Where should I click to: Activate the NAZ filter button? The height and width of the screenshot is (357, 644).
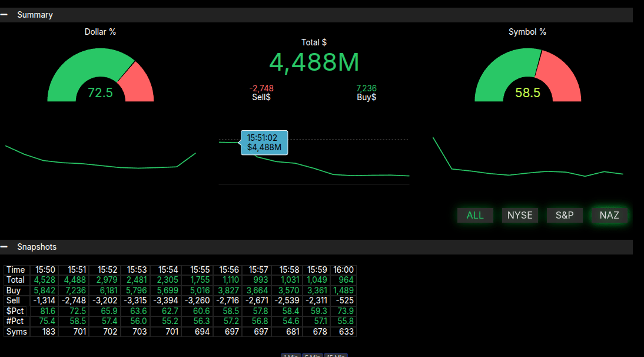click(x=609, y=215)
